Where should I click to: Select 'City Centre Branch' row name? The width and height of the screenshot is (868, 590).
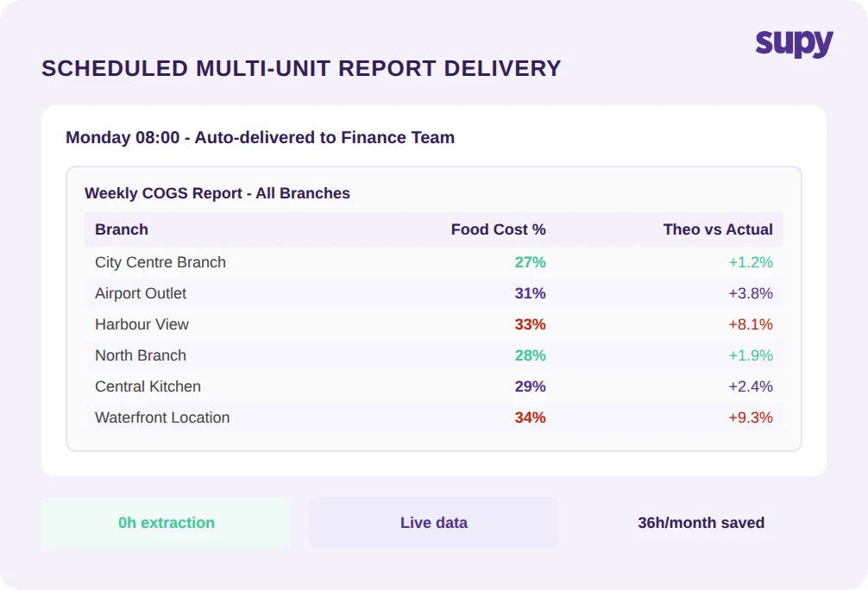(x=160, y=262)
